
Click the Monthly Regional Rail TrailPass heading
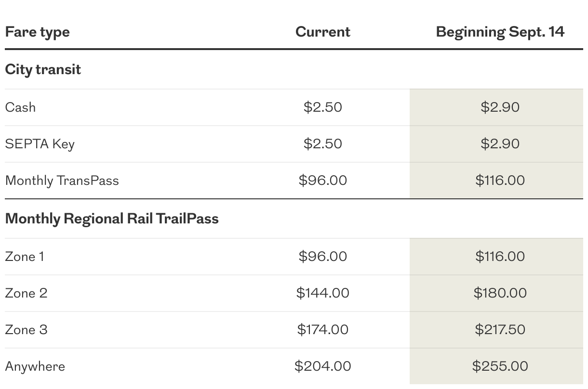pyautogui.click(x=112, y=219)
